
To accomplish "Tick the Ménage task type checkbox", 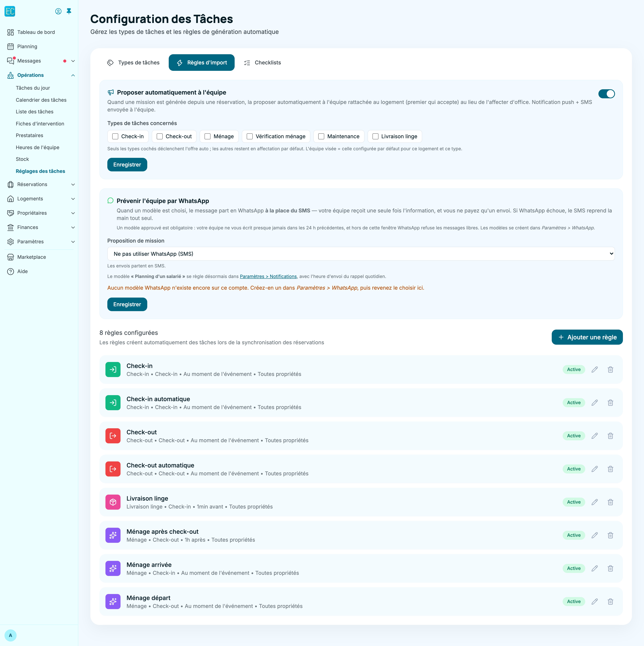I will [208, 136].
